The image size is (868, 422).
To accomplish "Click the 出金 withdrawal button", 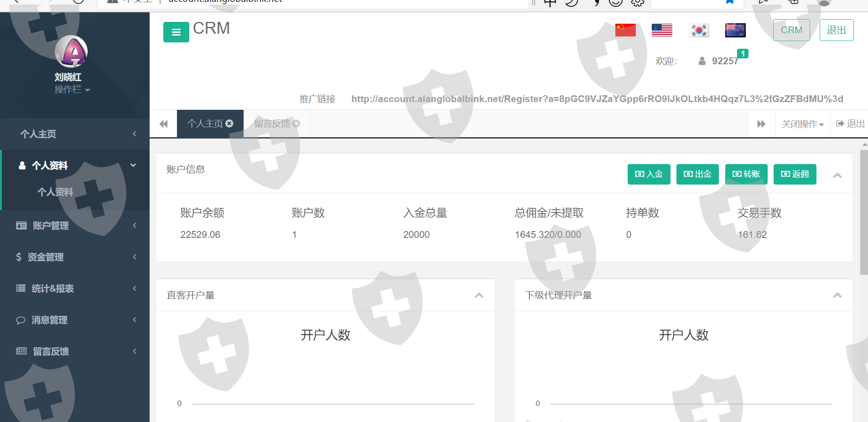I will [697, 174].
